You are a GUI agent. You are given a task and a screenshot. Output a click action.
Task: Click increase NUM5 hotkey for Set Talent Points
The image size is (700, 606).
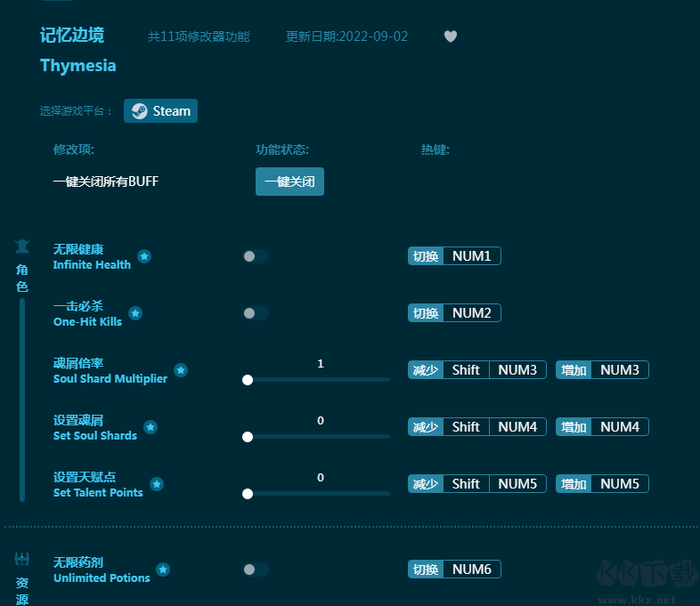[602, 484]
